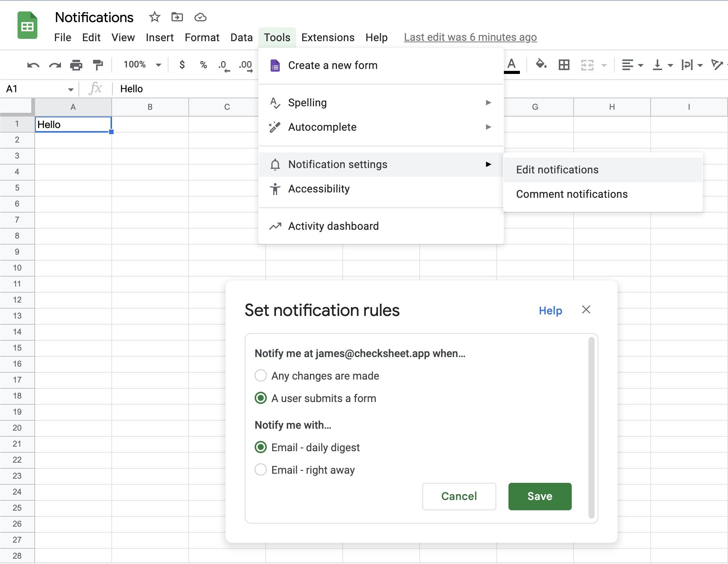This screenshot has height=564, width=728.
Task: Open the File menu
Action: 63,37
